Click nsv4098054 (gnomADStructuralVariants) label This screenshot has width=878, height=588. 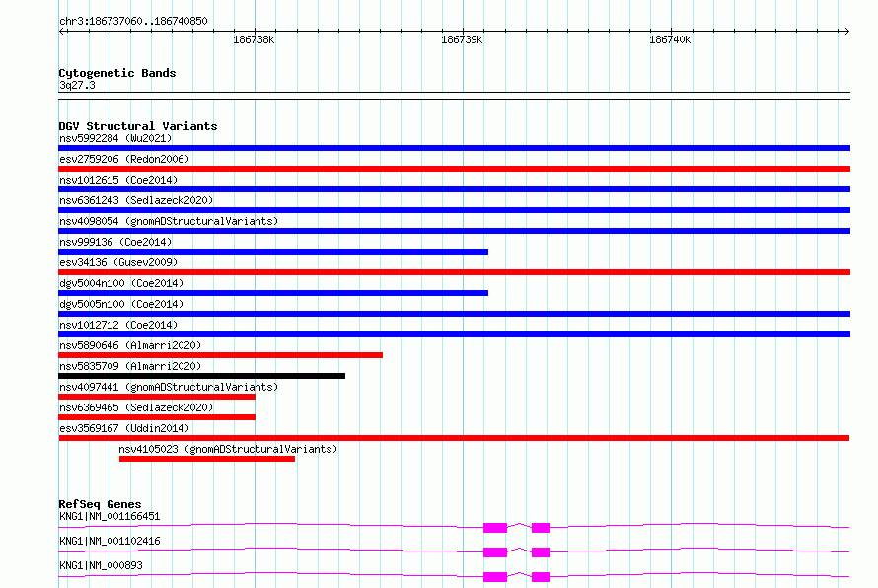click(169, 221)
